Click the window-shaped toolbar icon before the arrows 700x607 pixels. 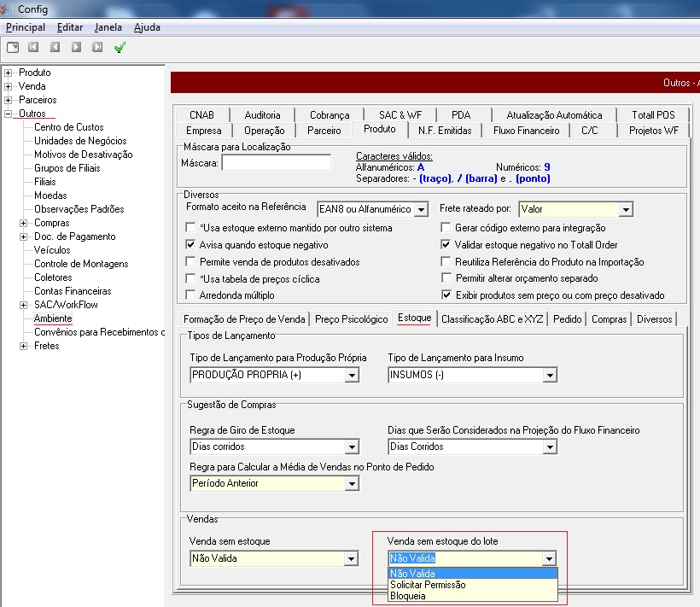point(13,47)
